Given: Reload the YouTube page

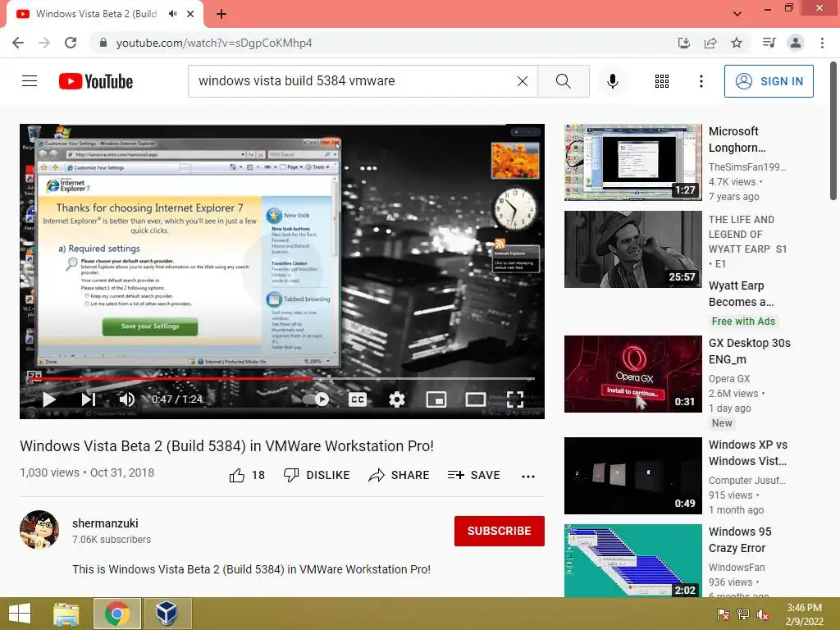Looking at the screenshot, I should point(71,43).
